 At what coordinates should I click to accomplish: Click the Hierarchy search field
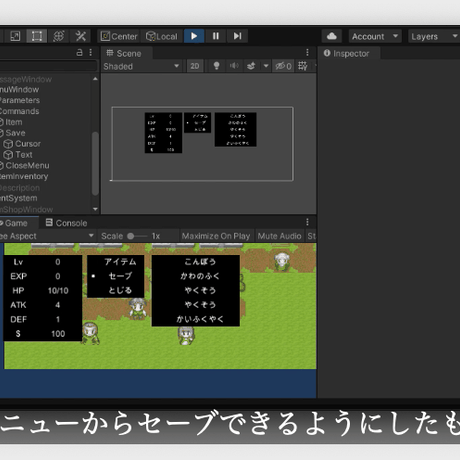[x=48, y=66]
